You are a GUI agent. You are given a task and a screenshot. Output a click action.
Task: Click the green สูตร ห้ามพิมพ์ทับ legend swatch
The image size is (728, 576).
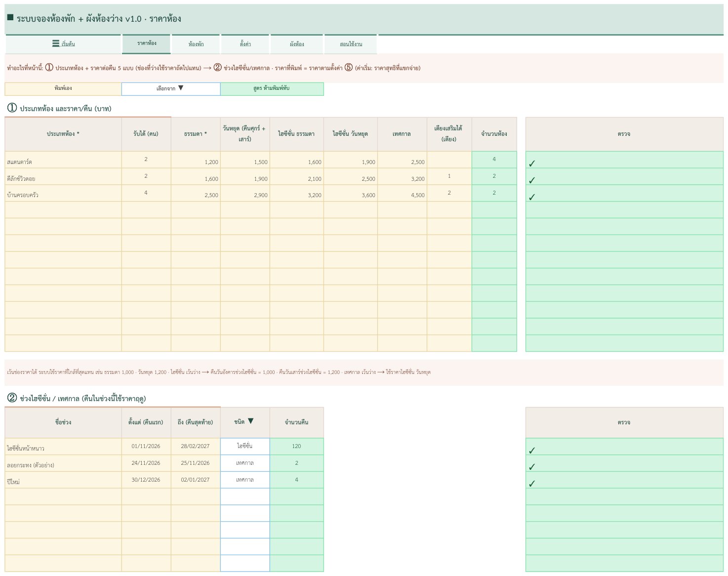tap(272, 89)
